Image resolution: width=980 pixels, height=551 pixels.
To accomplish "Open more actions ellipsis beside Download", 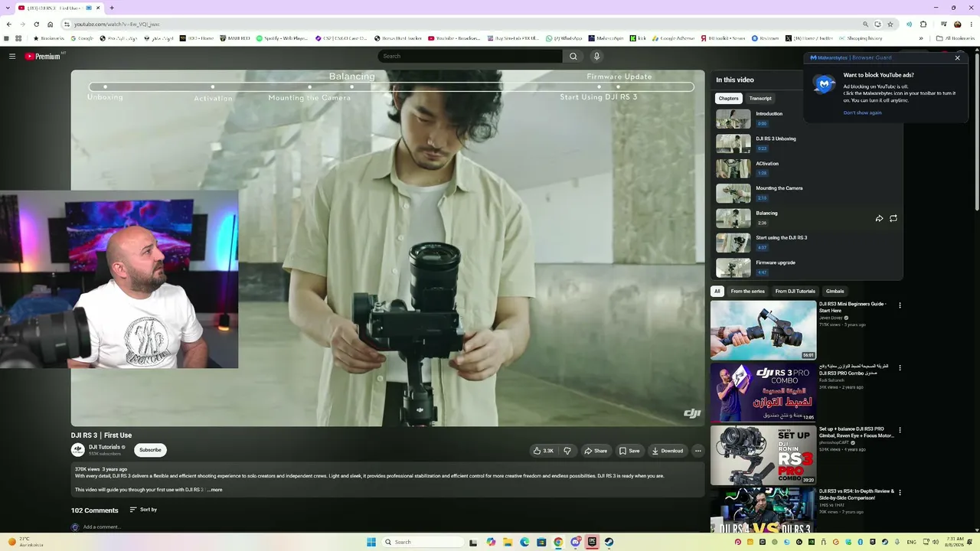I will pyautogui.click(x=697, y=451).
